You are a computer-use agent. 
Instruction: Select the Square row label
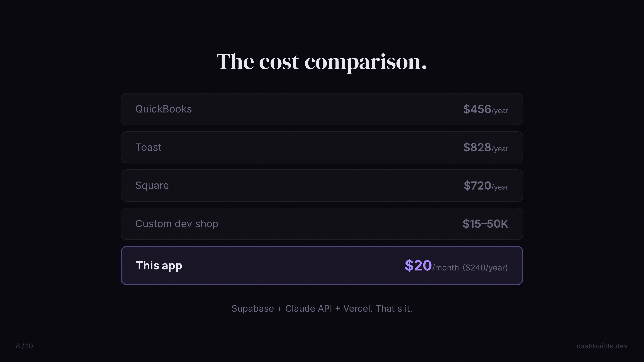(152, 186)
